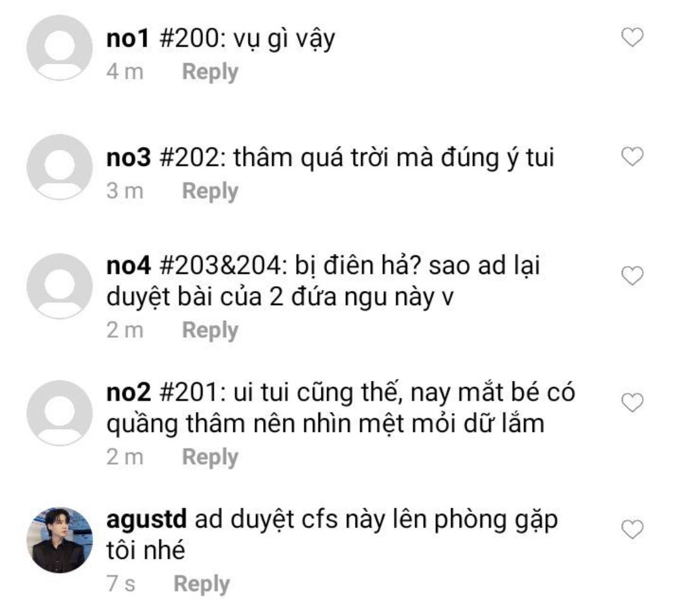
Task: Reply to no1's comment
Action: [x=210, y=72]
